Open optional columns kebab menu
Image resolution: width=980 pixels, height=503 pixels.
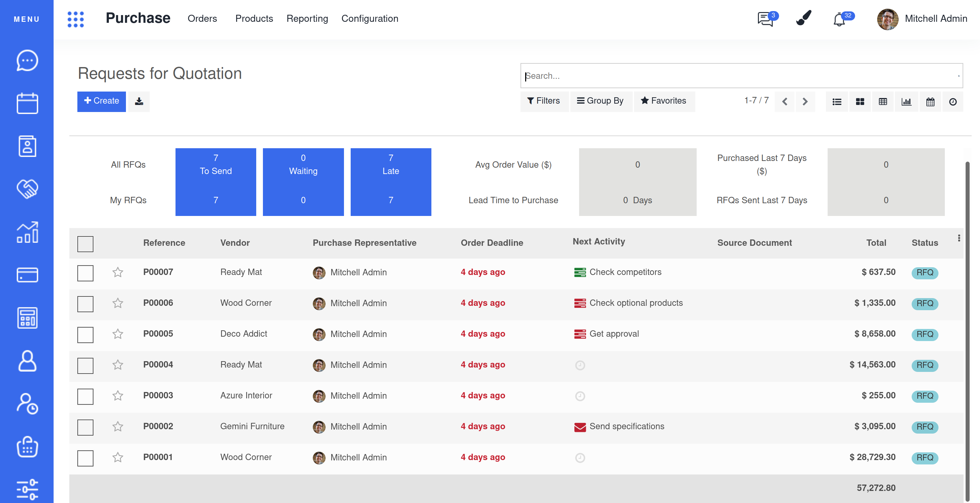tap(959, 238)
